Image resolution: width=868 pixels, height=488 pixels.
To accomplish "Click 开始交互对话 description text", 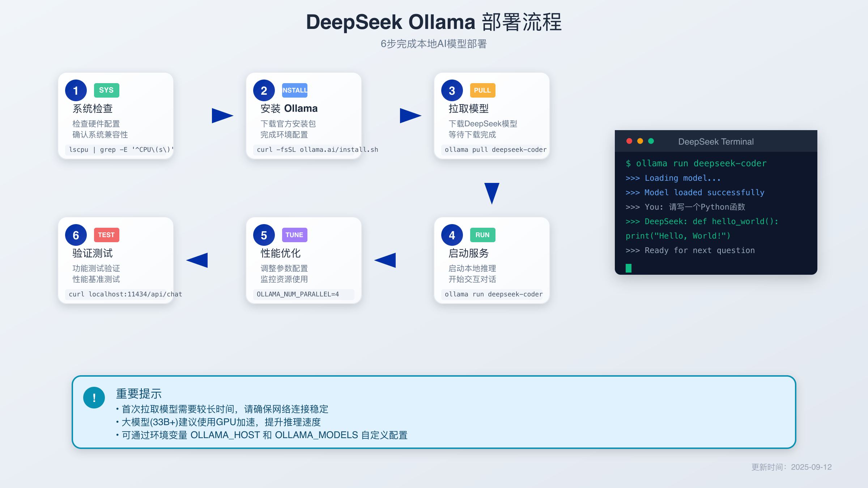I will 472,279.
